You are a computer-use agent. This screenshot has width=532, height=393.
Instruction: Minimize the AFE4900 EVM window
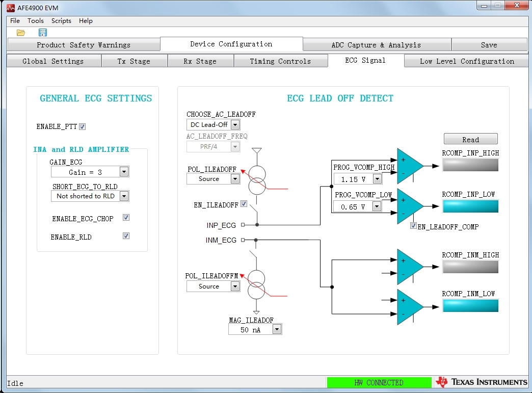pyautogui.click(x=484, y=6)
